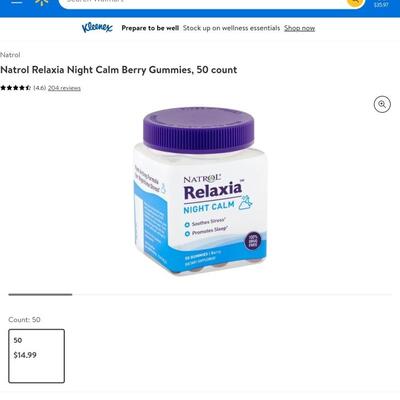The width and height of the screenshot is (400, 400).
Task: Select the 50 count $14.99 option
Action: [36, 356]
